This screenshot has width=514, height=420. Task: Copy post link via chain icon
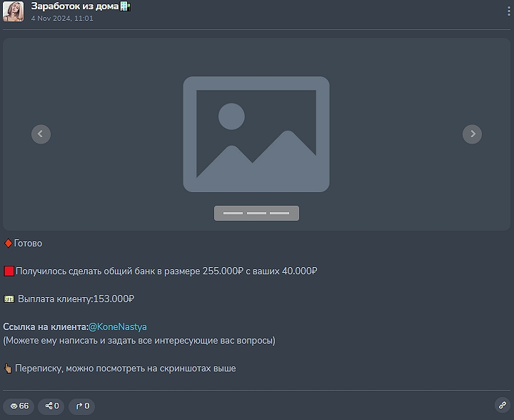502,405
